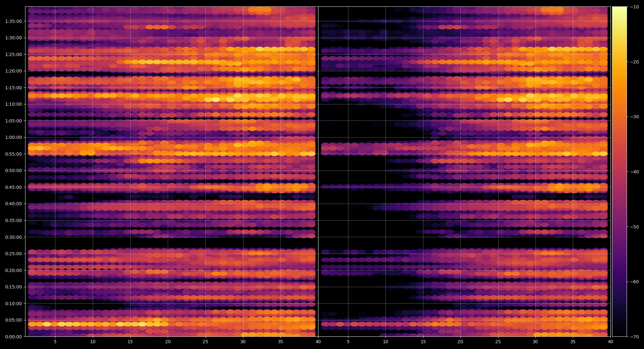Click x-axis tick 20 of left plot
Image resolution: width=644 pixels, height=349 pixels.
coord(168,342)
